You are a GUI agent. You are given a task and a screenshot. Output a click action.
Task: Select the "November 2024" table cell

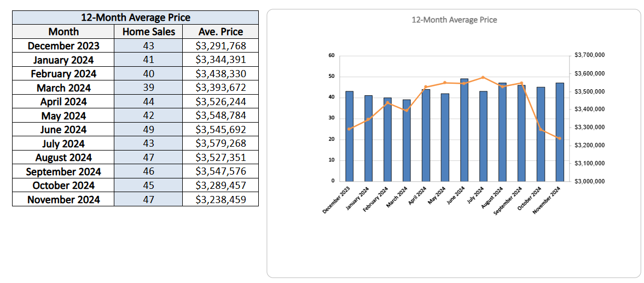63,200
